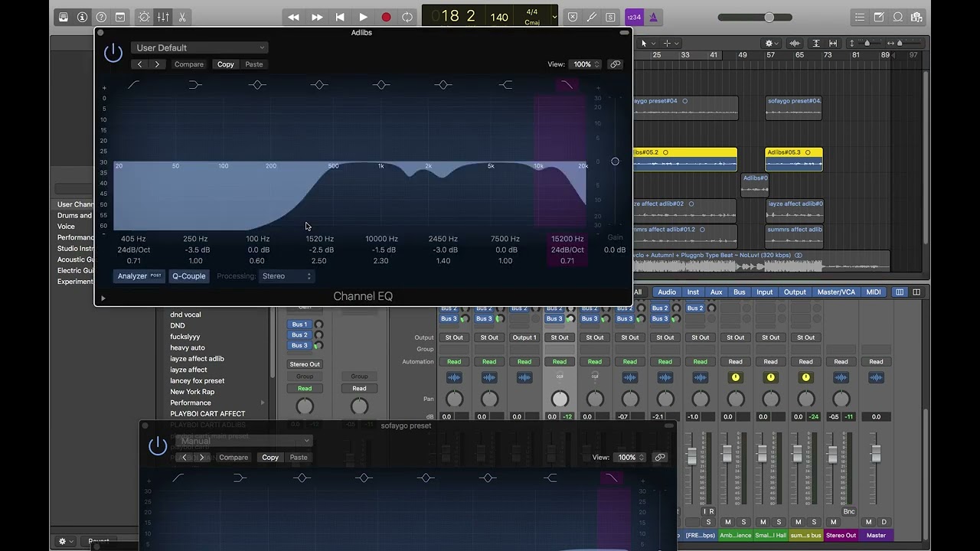Click the Fast Forward transport button

pos(317,17)
